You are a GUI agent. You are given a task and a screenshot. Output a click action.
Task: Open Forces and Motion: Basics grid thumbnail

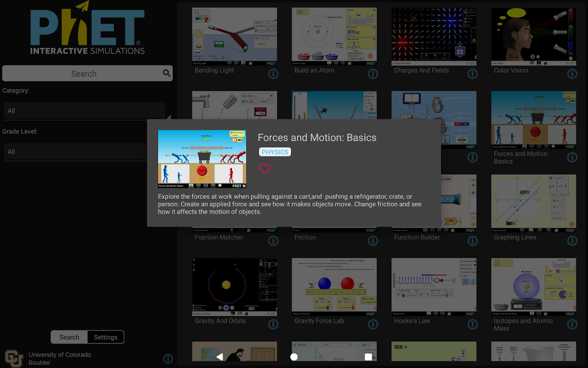(x=533, y=120)
